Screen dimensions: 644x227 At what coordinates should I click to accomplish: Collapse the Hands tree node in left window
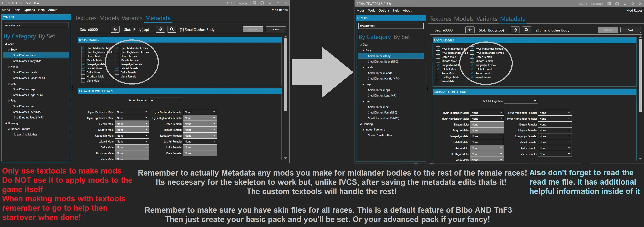pos(9,67)
